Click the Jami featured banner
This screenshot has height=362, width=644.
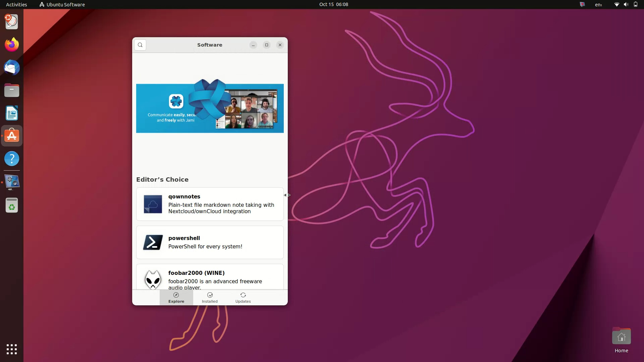pos(210,108)
